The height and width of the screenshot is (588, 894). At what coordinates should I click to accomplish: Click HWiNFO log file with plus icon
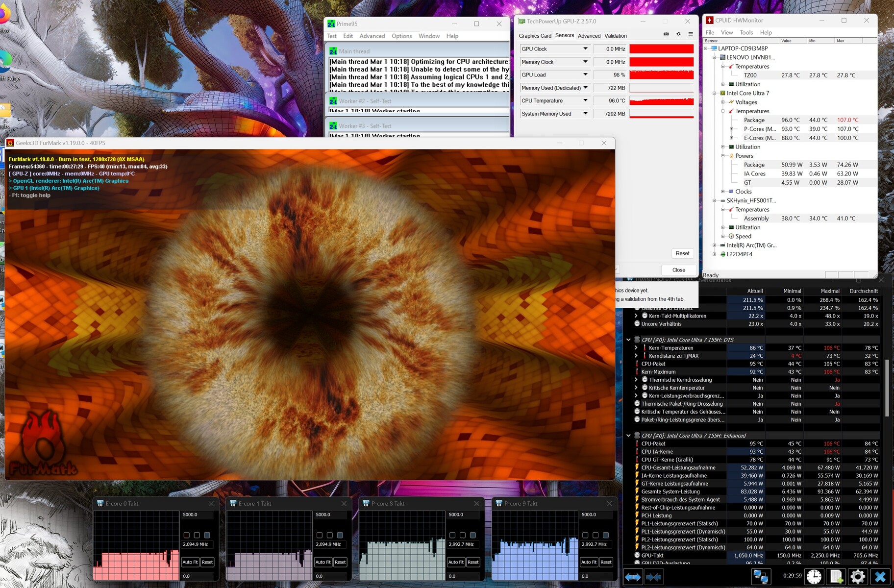836,577
